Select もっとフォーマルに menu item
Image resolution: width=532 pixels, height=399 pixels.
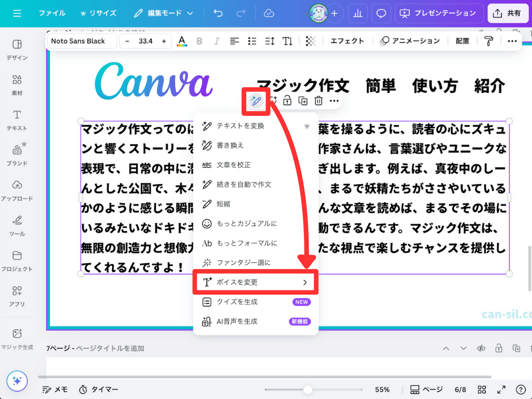pos(256,243)
